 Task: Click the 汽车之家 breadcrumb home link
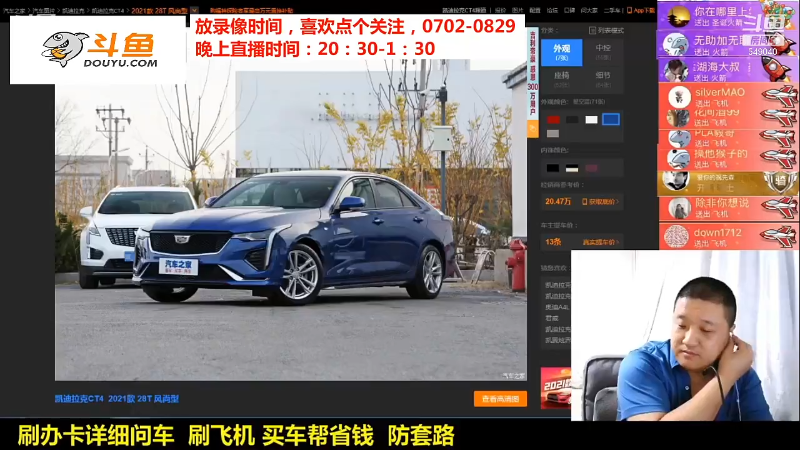[x=14, y=10]
